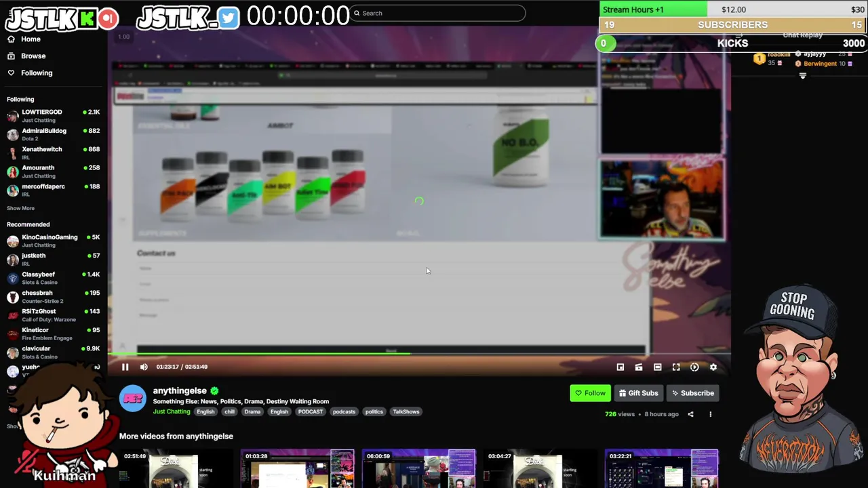Subscribe to anythingelse

(692, 393)
